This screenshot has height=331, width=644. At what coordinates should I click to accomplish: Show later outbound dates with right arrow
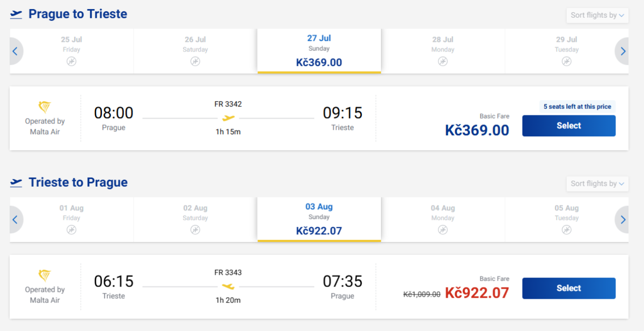click(x=623, y=52)
